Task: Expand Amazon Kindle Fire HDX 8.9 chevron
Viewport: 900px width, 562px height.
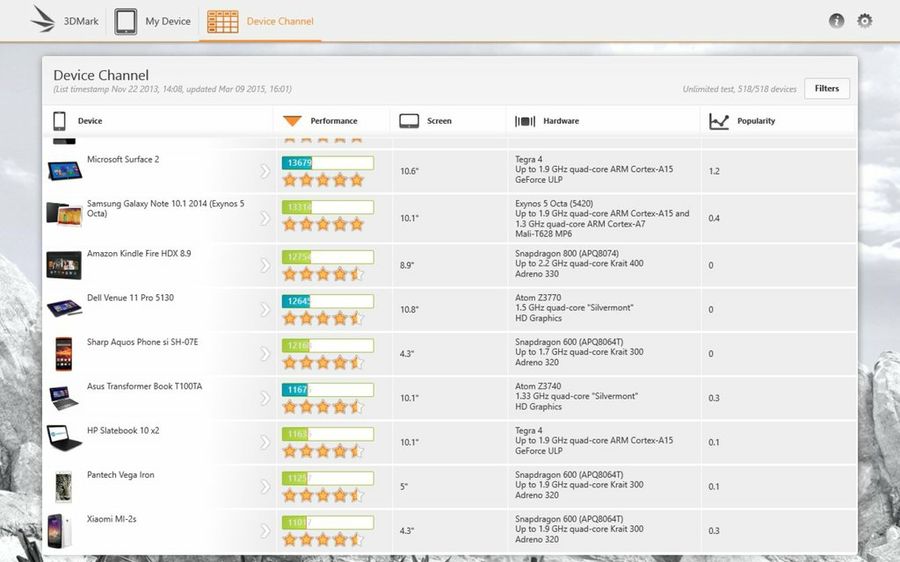Action: click(x=265, y=265)
